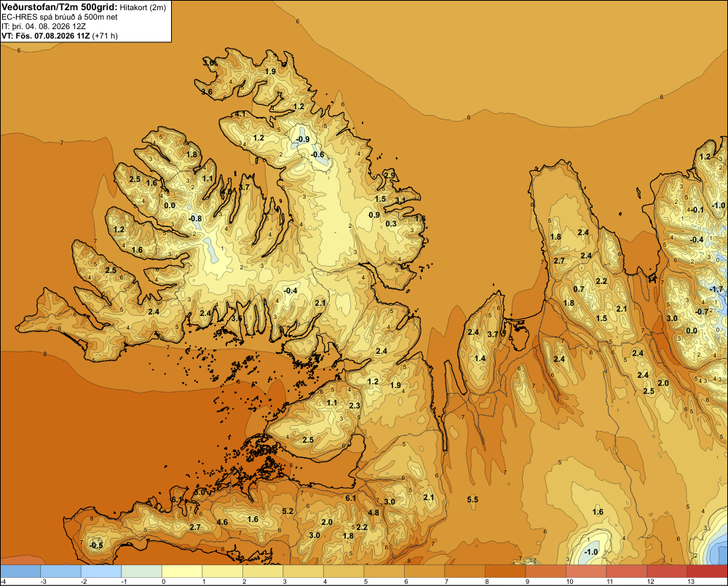Click the initial time 'IT: þri. 04. 08. 2026 12Z'

point(44,26)
